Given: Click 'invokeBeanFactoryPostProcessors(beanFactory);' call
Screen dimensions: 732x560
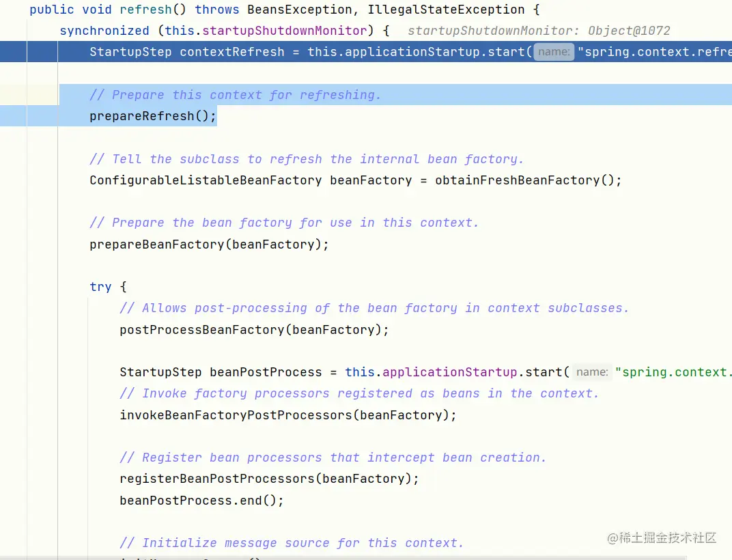Looking at the screenshot, I should coord(288,415).
